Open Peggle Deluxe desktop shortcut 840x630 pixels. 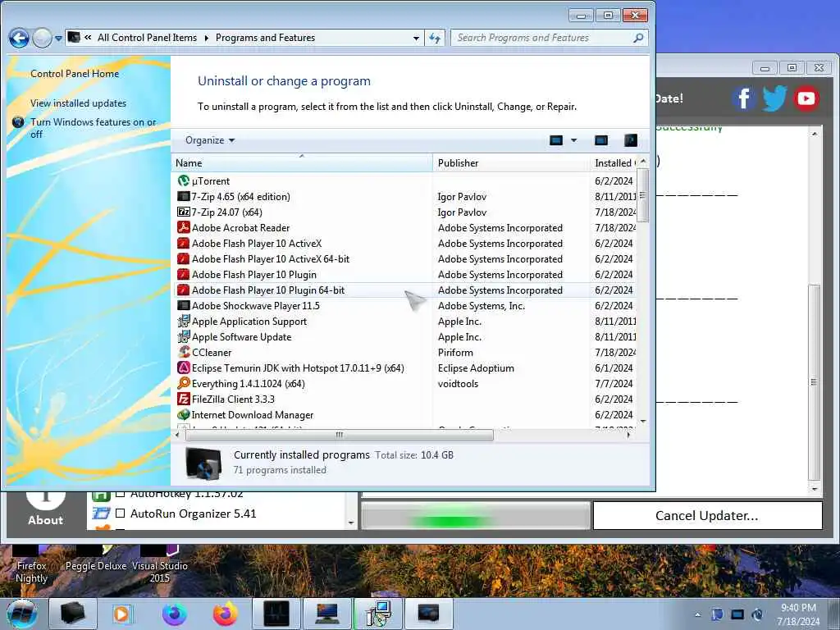[x=95, y=559]
